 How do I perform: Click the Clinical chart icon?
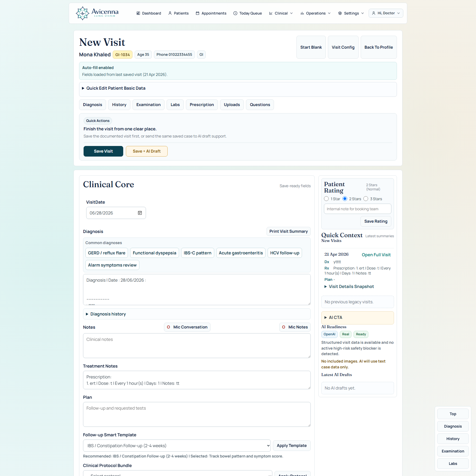coord(271,13)
